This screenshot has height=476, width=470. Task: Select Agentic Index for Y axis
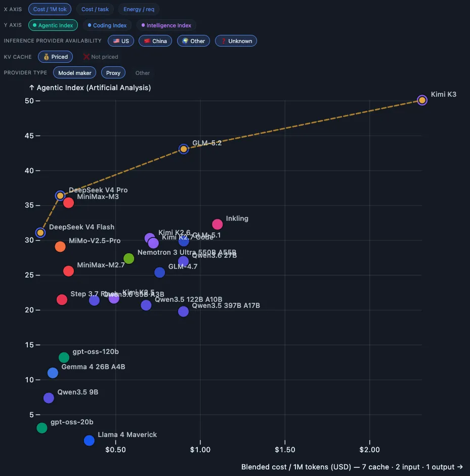(x=53, y=25)
